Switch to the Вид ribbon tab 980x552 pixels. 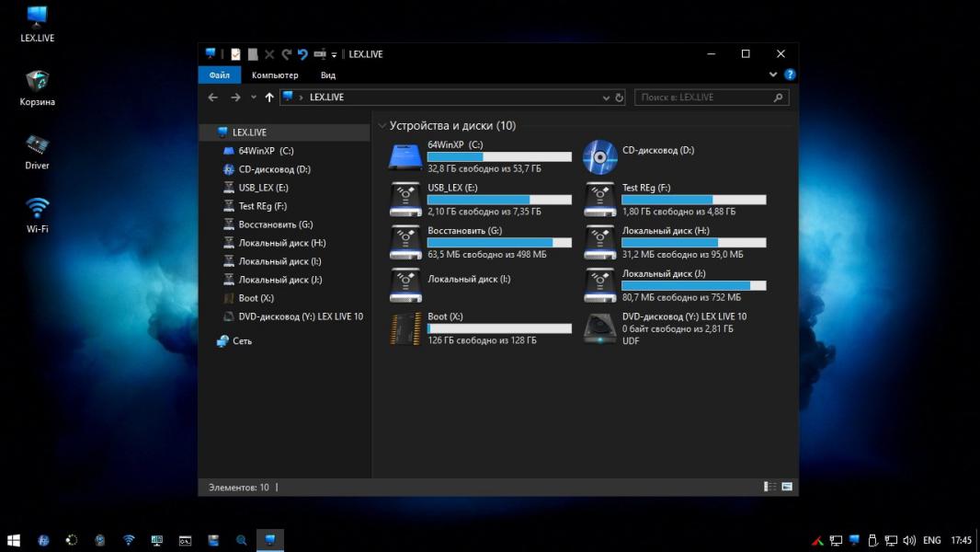[328, 75]
